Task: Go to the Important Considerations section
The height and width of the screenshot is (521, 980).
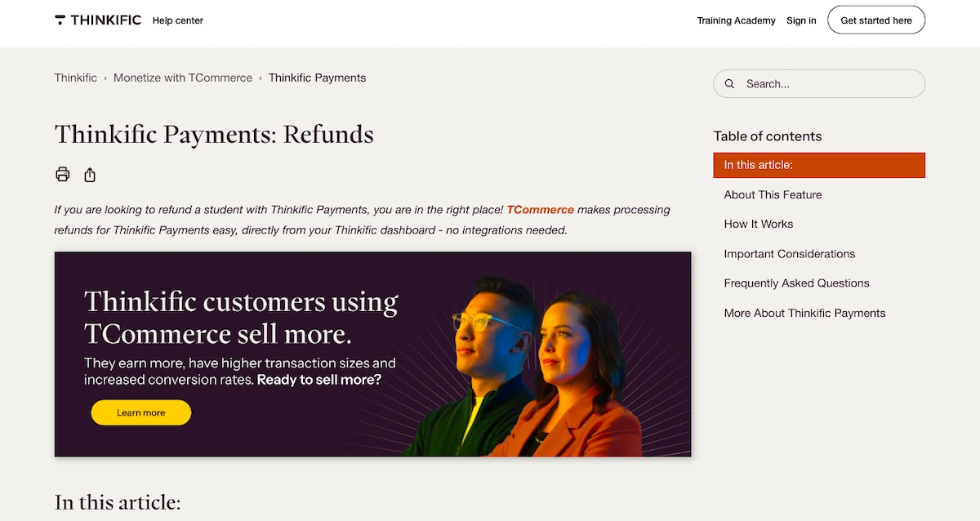Action: (790, 254)
